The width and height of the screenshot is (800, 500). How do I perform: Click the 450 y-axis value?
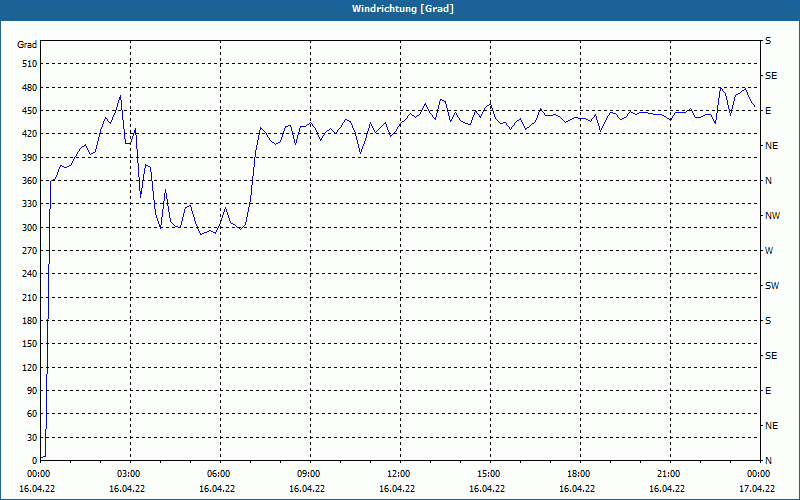tap(30, 111)
